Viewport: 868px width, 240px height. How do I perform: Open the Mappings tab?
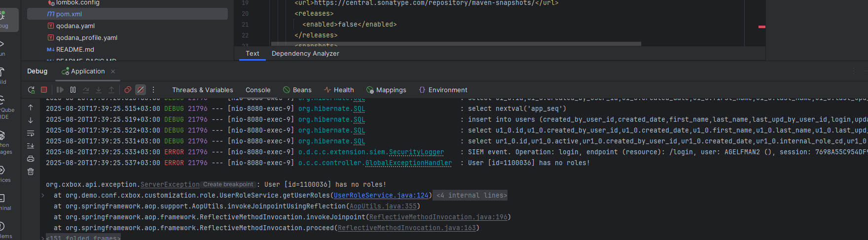(x=386, y=90)
